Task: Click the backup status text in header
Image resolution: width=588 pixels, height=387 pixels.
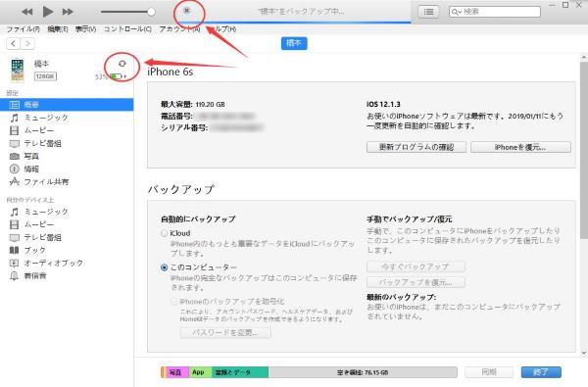Action: point(301,11)
